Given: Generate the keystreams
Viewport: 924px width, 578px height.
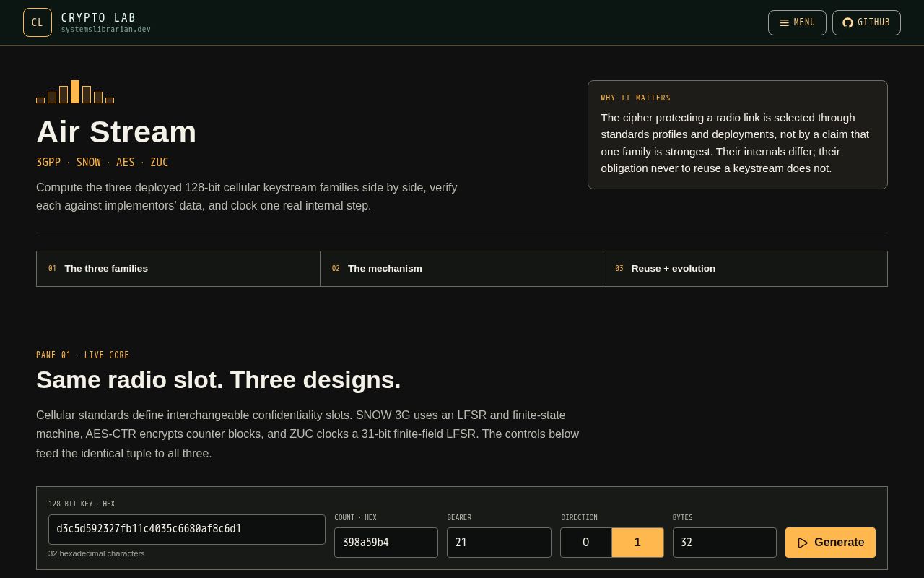Looking at the screenshot, I should click(x=830, y=543).
